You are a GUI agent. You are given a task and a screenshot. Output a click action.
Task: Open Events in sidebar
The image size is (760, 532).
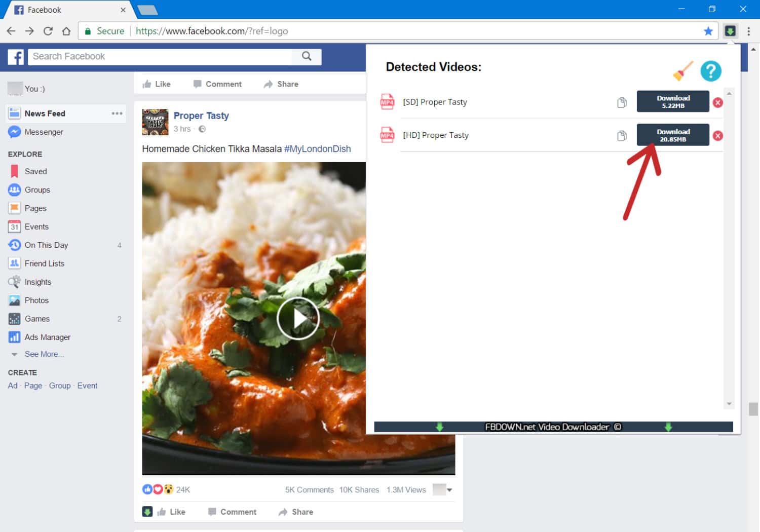(29, 226)
